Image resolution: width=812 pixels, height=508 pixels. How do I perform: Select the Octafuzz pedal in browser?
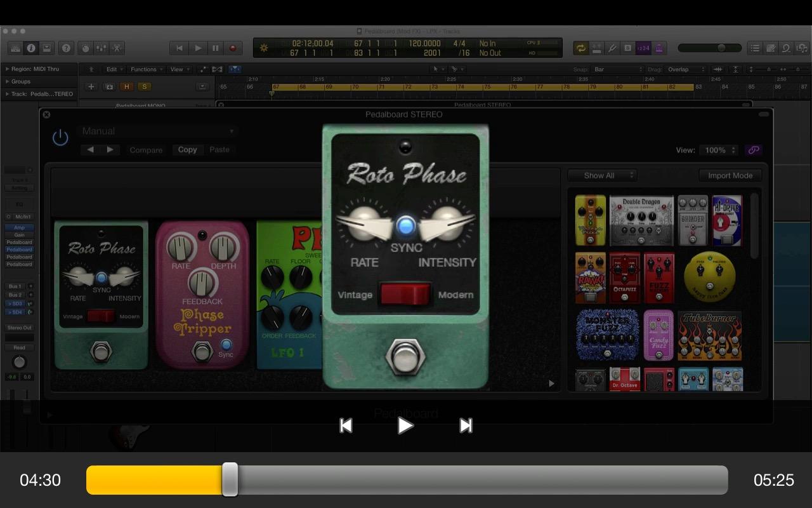(625, 277)
